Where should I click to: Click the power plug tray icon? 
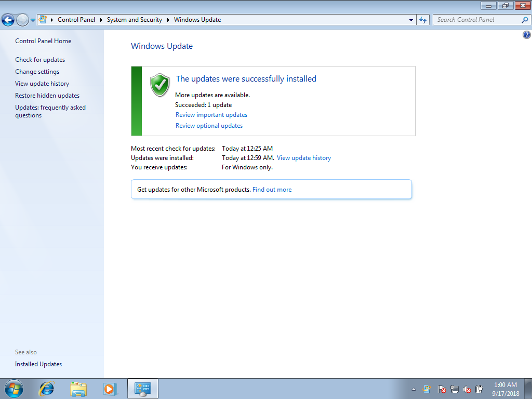479,389
